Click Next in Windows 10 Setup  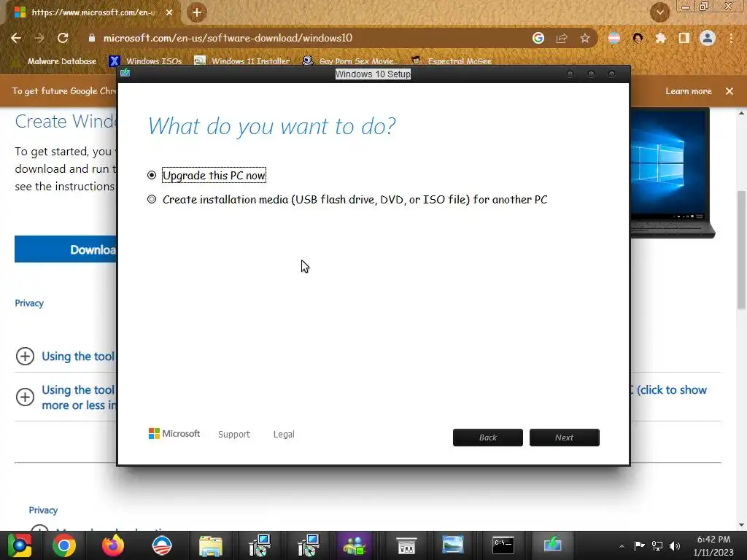(x=564, y=437)
